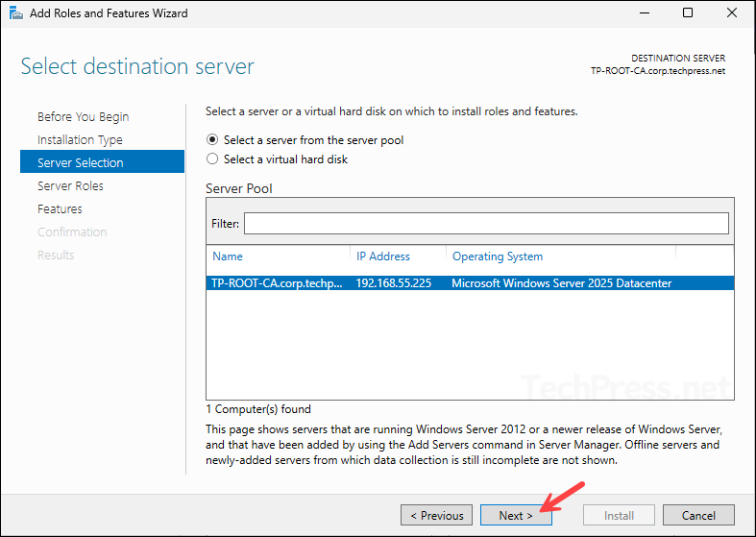Click the TP-ROOT-CA.corp.techpress.net destination server label
The height and width of the screenshot is (537, 756).
coord(658,71)
